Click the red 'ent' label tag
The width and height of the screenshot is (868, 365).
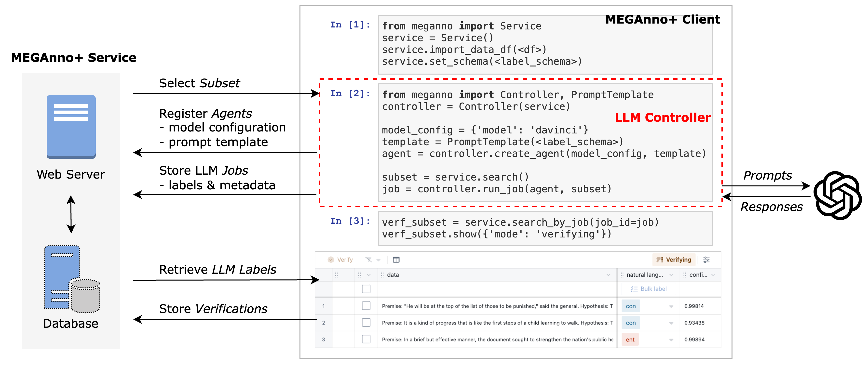point(630,339)
